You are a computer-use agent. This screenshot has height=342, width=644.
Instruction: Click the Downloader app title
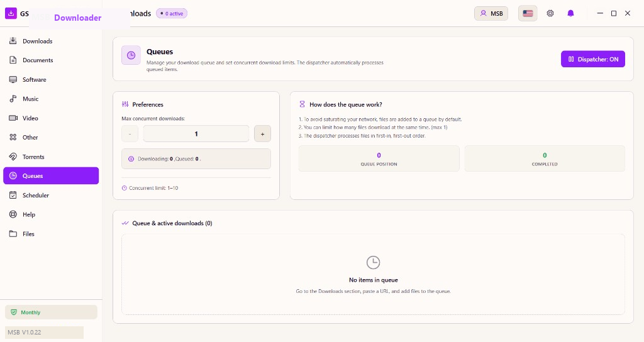77,18
